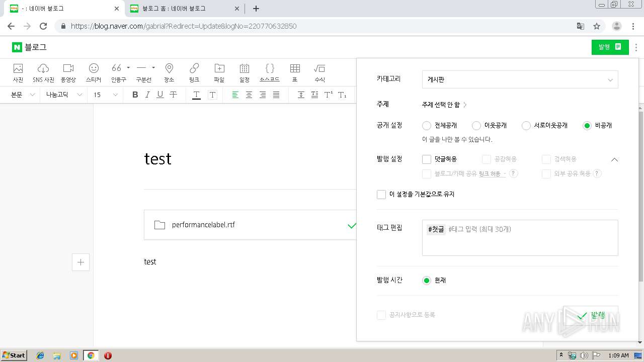The image size is (644, 362).
Task: Collapse the 발행 설정 section
Action: click(614, 159)
